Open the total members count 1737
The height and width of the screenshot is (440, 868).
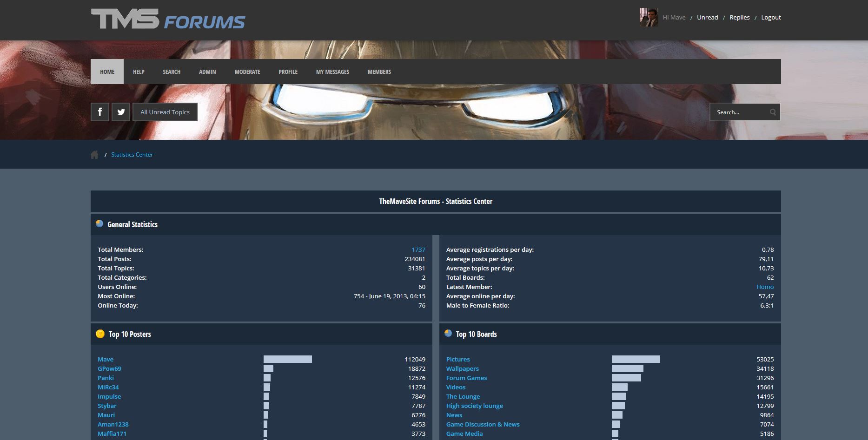418,250
